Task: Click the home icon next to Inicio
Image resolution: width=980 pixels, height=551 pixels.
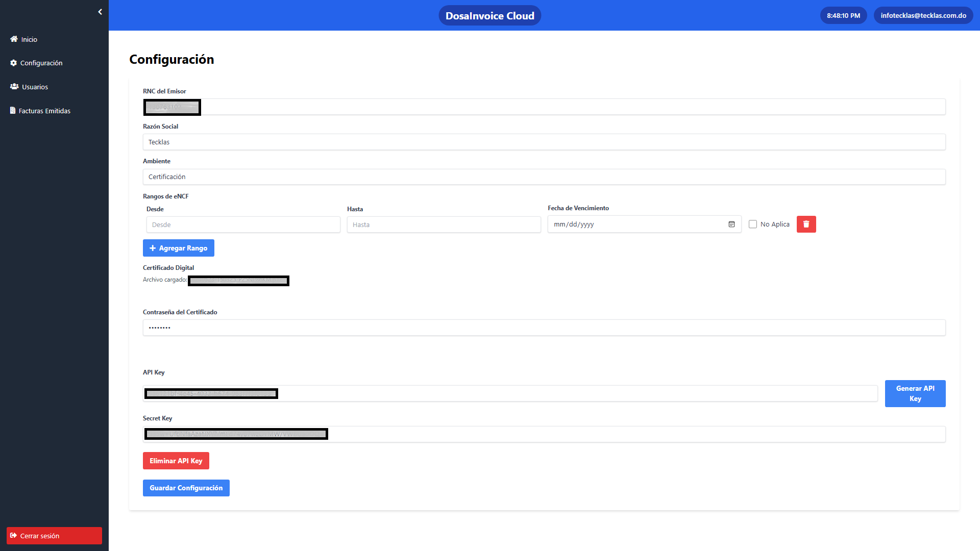Action: tap(14, 39)
